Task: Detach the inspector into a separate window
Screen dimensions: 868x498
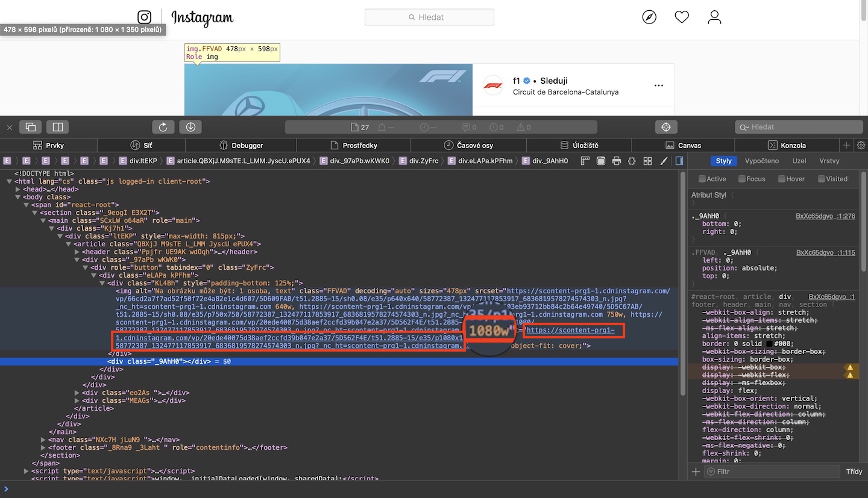Action: 31,127
